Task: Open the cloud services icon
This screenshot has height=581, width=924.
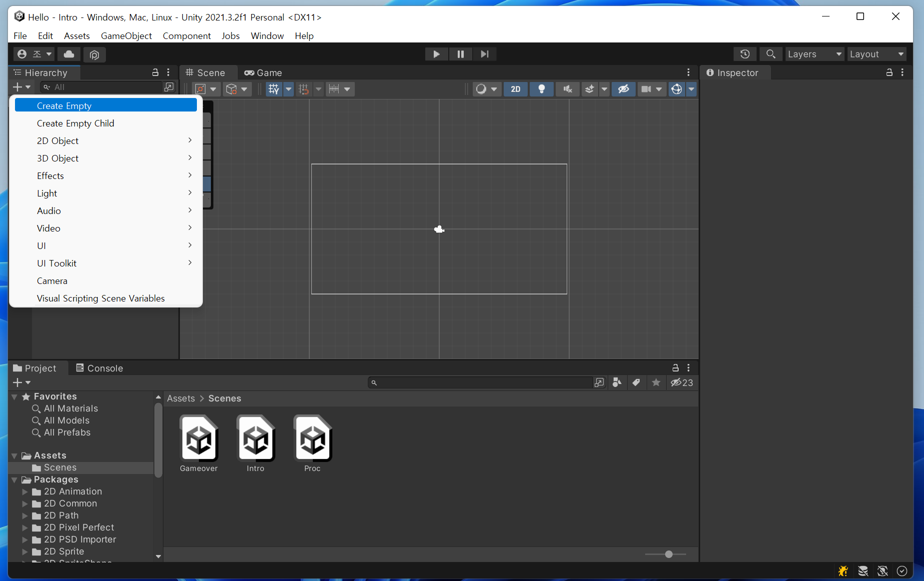Action: point(69,54)
